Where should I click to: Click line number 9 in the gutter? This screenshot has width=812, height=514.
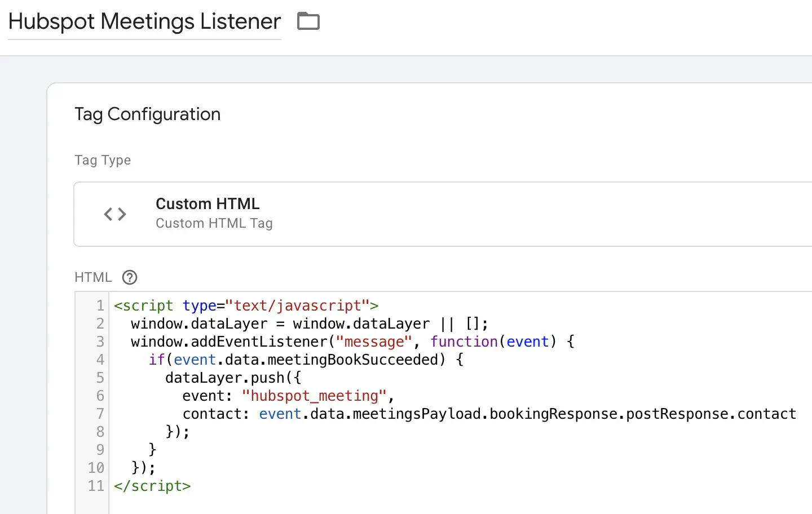100,450
